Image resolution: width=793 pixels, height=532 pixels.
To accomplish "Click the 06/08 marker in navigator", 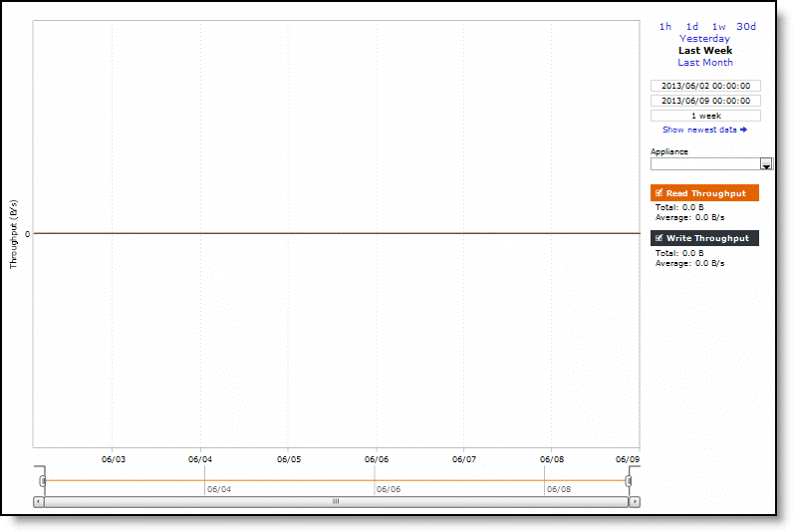I will tap(559, 489).
